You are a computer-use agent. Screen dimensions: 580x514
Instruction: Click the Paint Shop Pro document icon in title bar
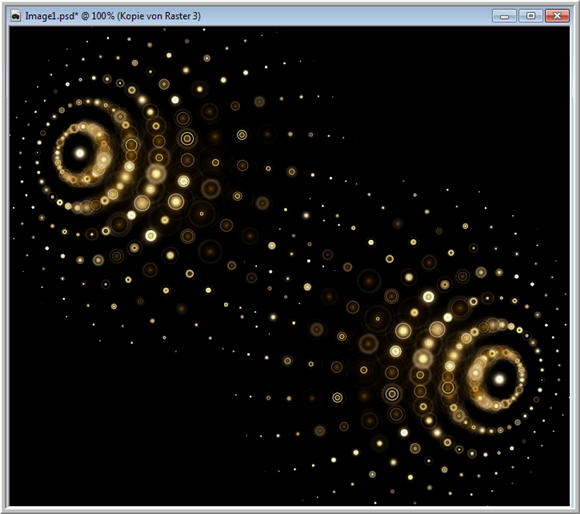coord(16,16)
